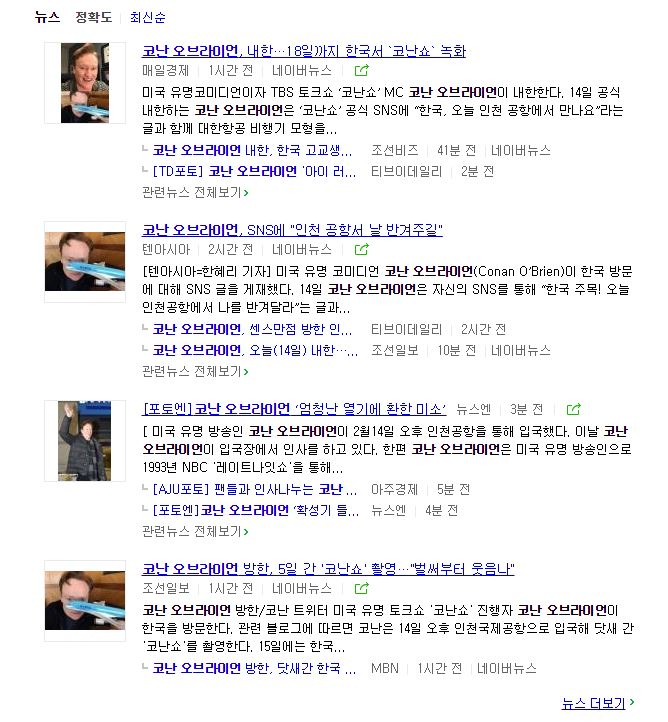Open first article's thumbnail image

click(85, 83)
